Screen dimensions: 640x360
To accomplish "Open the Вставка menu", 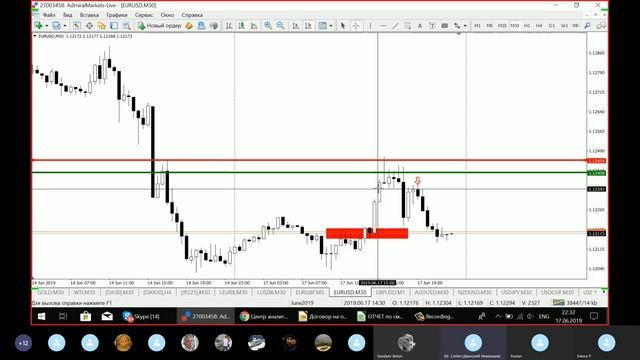I will 89,15.
